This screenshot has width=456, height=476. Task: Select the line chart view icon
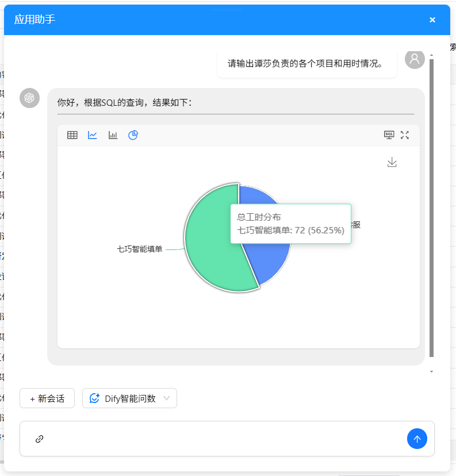pos(93,135)
